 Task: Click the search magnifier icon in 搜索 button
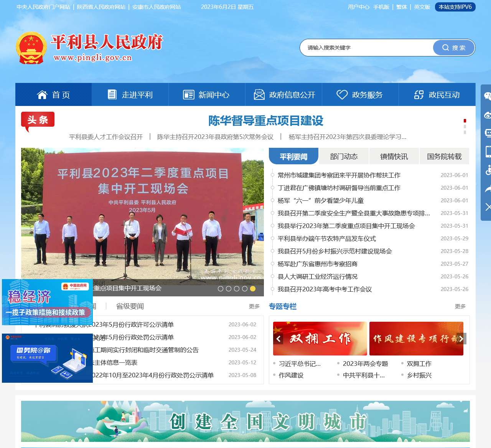tap(445, 48)
